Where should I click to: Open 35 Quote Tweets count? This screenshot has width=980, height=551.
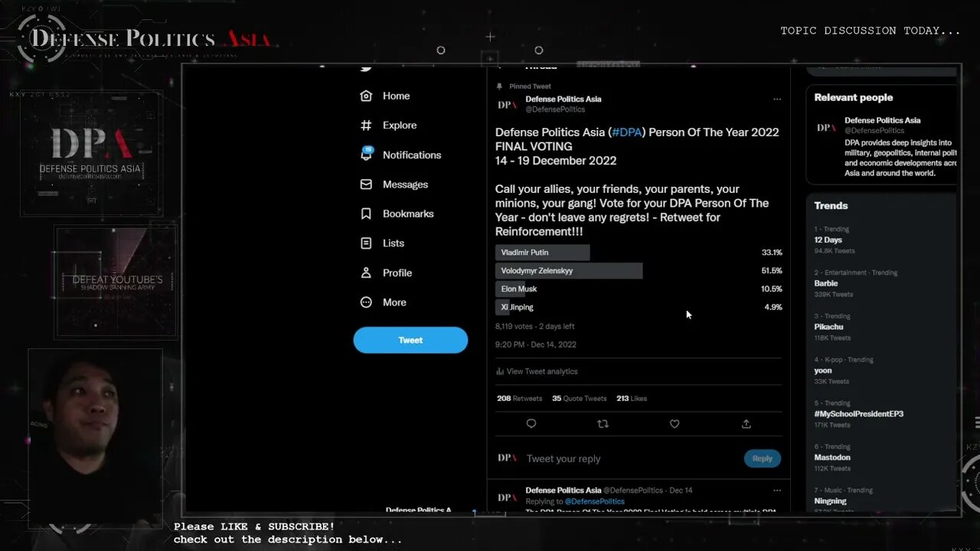click(579, 398)
